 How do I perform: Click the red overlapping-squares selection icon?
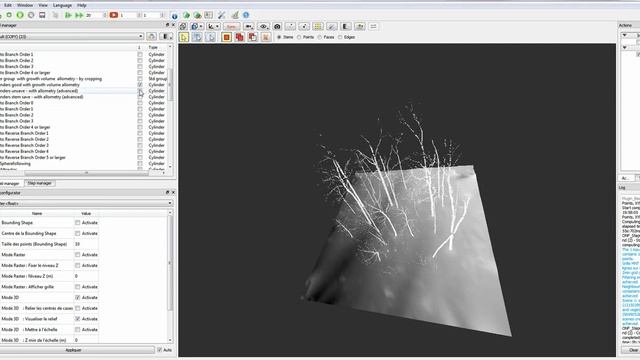[x=240, y=37]
